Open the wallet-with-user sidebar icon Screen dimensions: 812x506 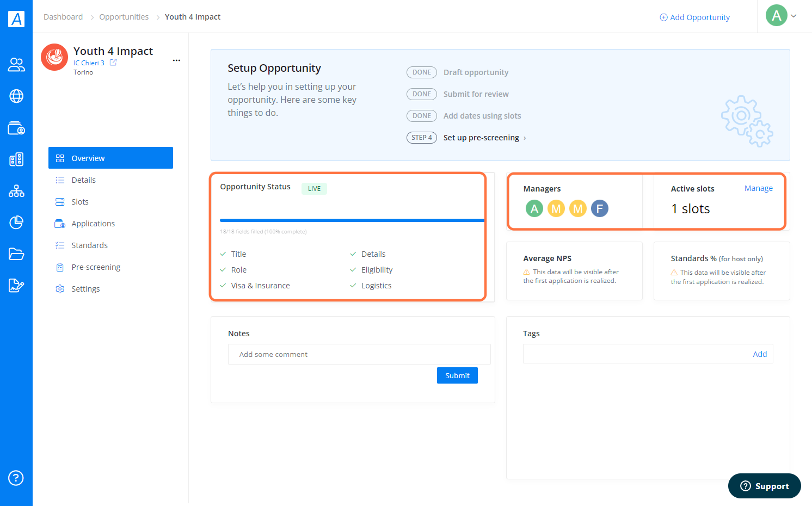(x=16, y=128)
